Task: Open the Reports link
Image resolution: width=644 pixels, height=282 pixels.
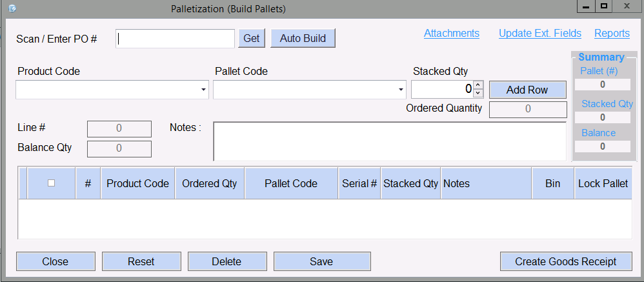Action: pos(612,34)
